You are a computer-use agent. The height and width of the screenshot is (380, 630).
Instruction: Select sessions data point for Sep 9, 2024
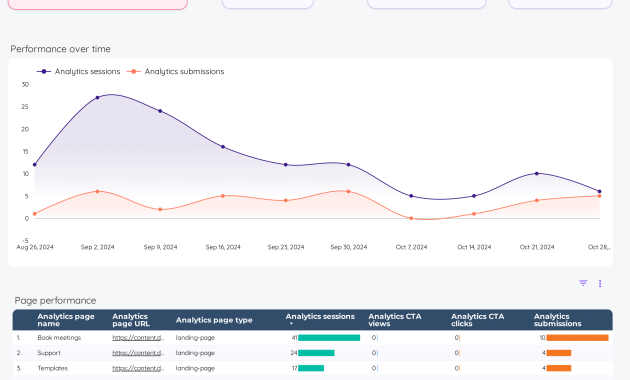160,111
